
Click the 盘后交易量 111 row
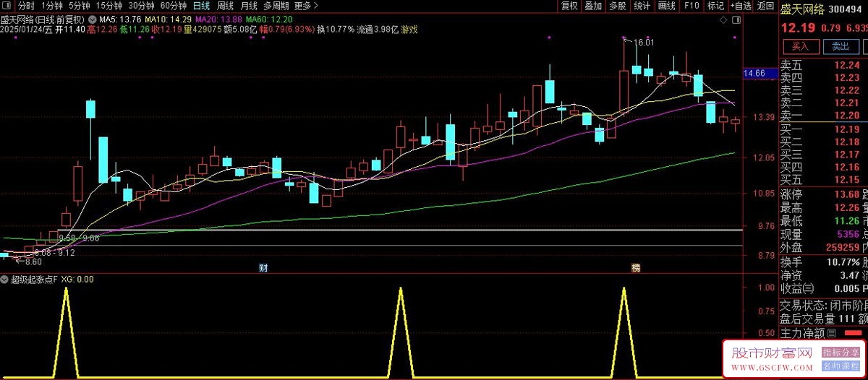(x=823, y=319)
